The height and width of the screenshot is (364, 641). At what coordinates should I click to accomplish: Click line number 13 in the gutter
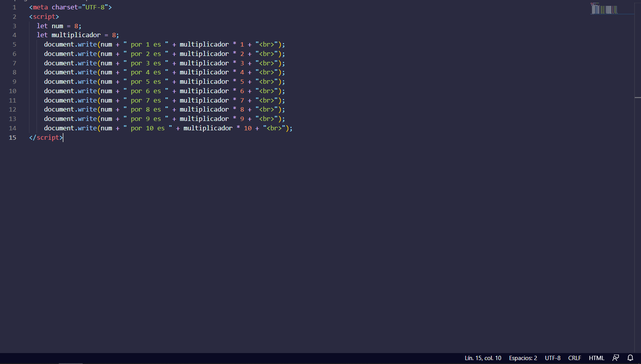click(x=13, y=119)
